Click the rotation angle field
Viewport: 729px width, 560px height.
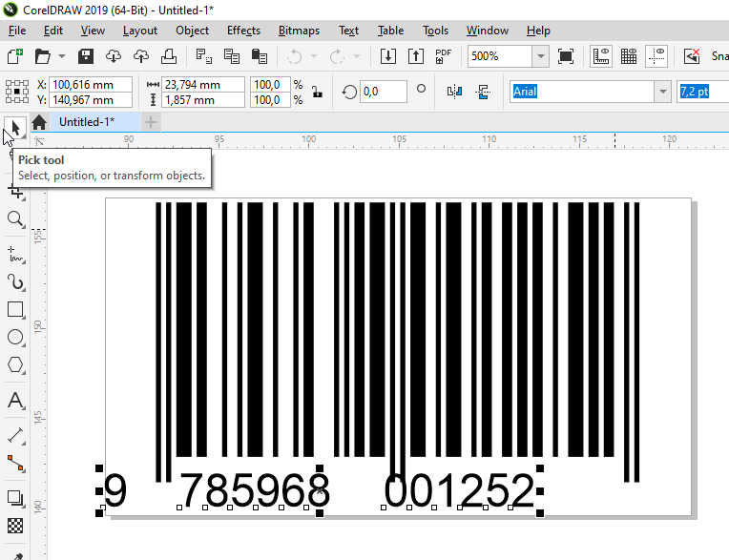pyautogui.click(x=383, y=92)
